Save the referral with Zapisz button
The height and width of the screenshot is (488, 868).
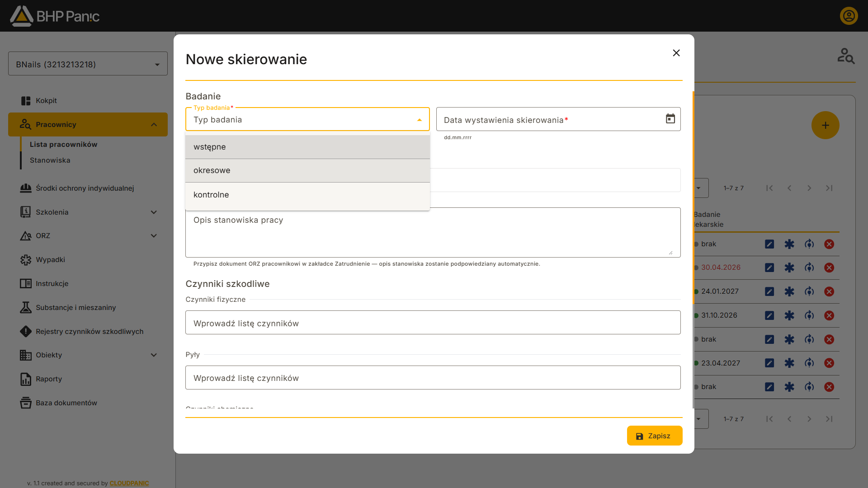[x=654, y=436]
